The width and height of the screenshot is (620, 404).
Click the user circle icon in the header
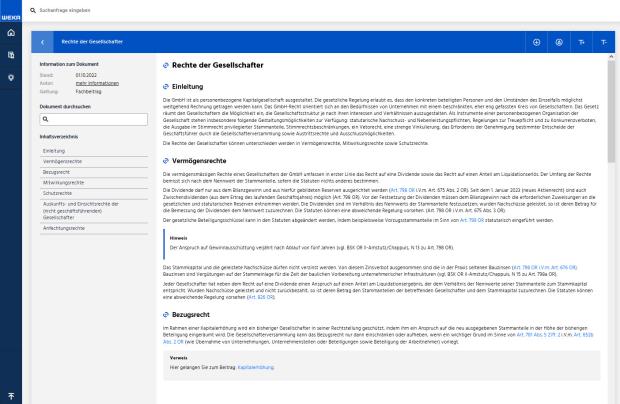(x=559, y=41)
